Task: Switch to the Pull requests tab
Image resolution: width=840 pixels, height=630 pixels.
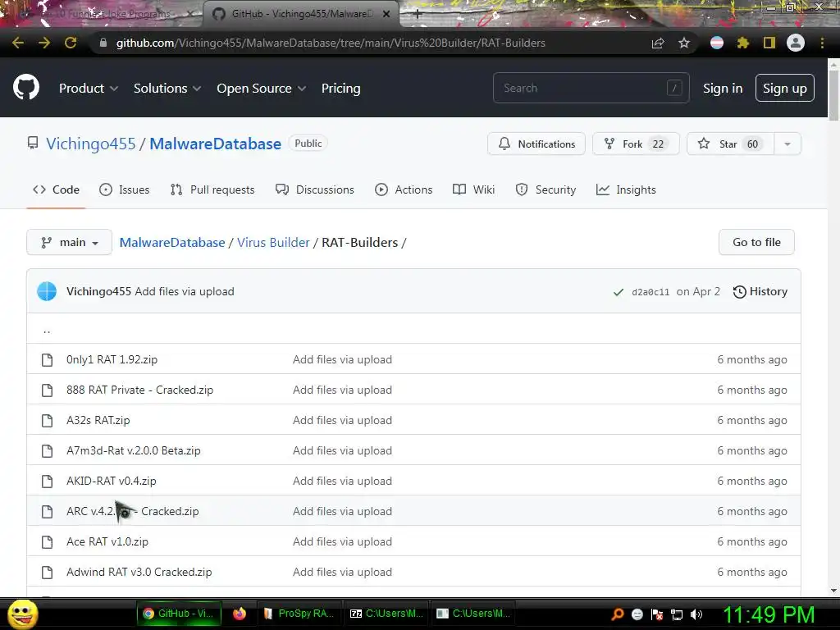Action: pyautogui.click(x=212, y=189)
